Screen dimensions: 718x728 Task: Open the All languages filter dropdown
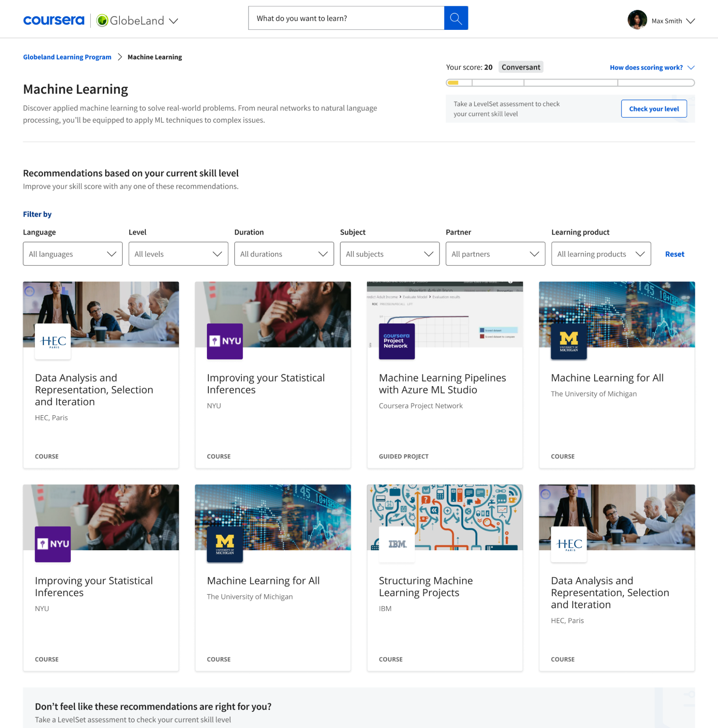pos(72,253)
